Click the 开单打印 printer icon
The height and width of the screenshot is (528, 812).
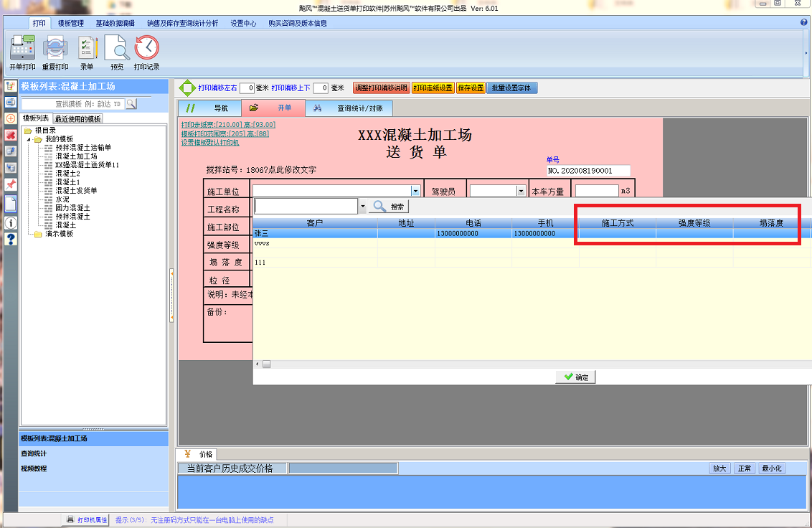point(22,49)
